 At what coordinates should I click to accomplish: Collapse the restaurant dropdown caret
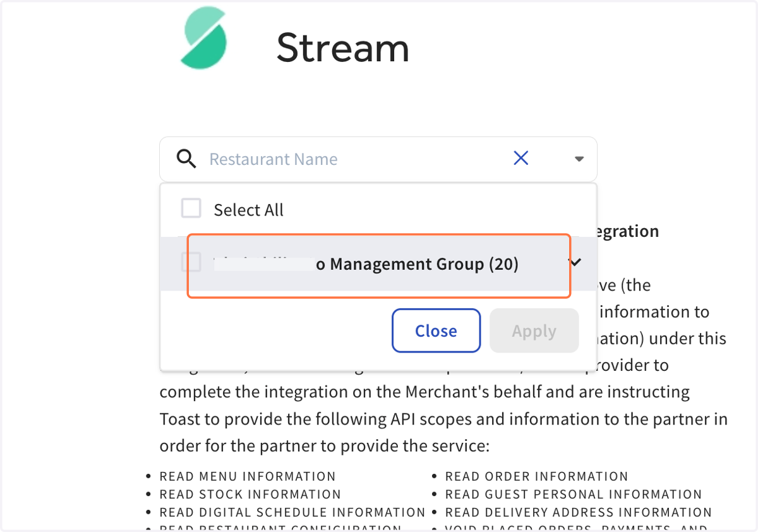pos(579,159)
